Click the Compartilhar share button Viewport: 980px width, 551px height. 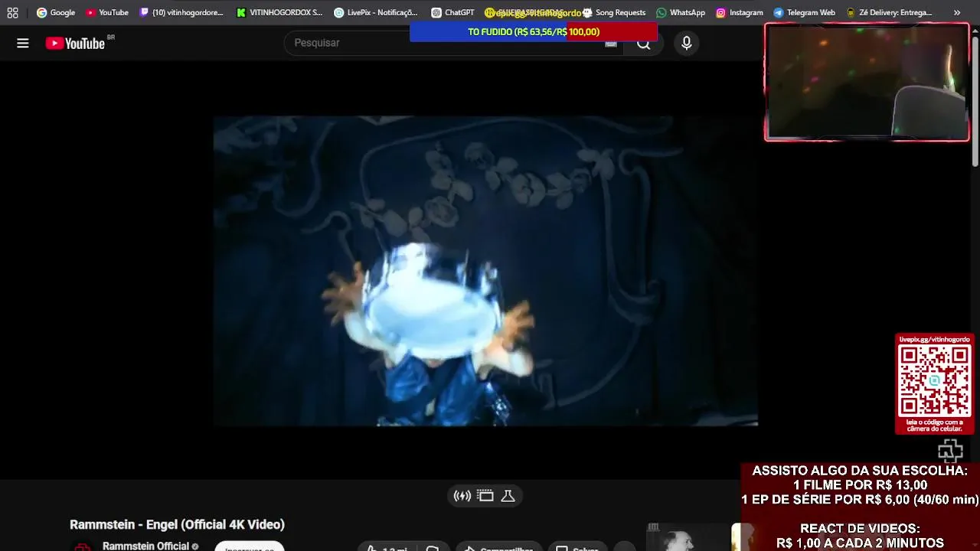(499, 547)
